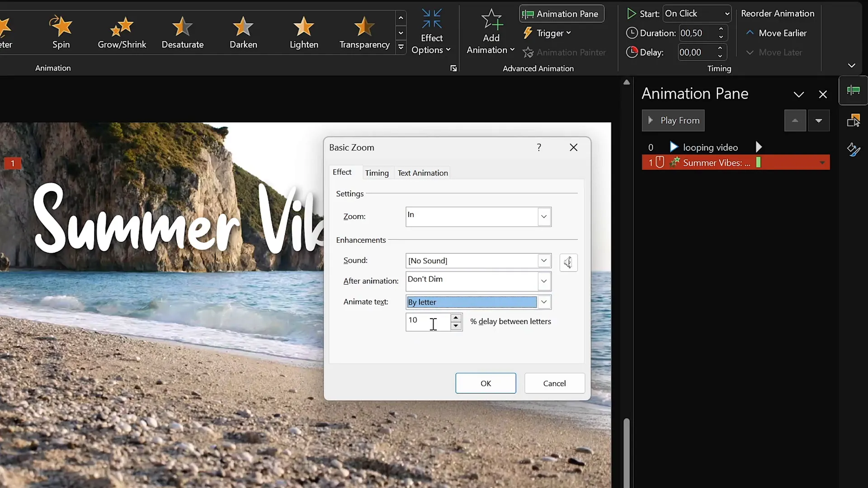
Task: Expand the full animation gallery
Action: pos(401,47)
